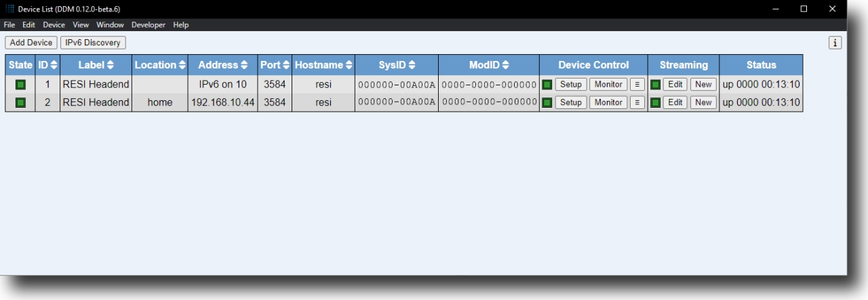This screenshot has height=300, width=868.
Task: Open the info button at top right
Action: (x=835, y=43)
